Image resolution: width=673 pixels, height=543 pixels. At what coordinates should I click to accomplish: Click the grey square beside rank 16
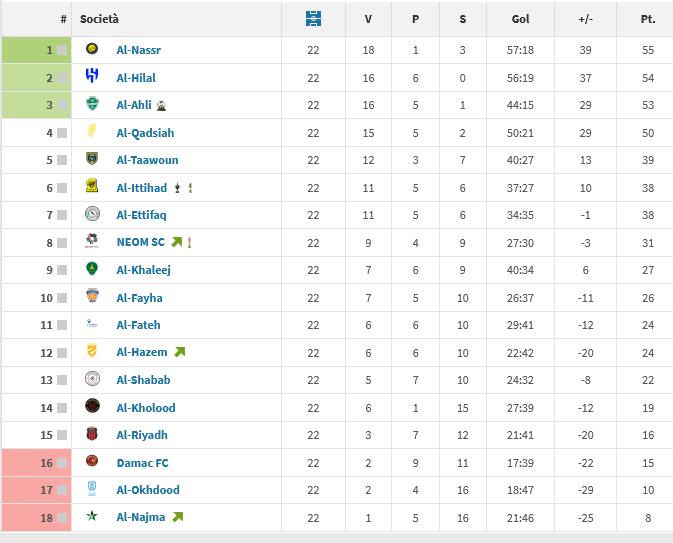(x=62, y=462)
